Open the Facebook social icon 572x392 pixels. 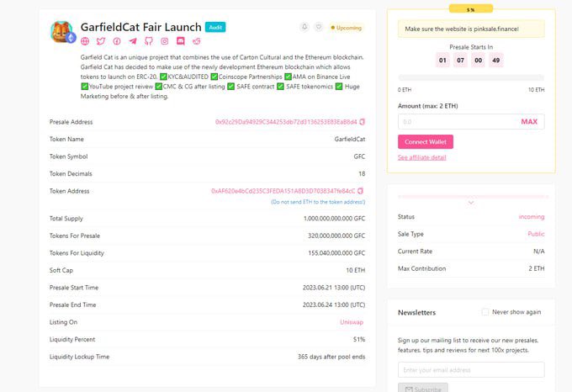(117, 41)
